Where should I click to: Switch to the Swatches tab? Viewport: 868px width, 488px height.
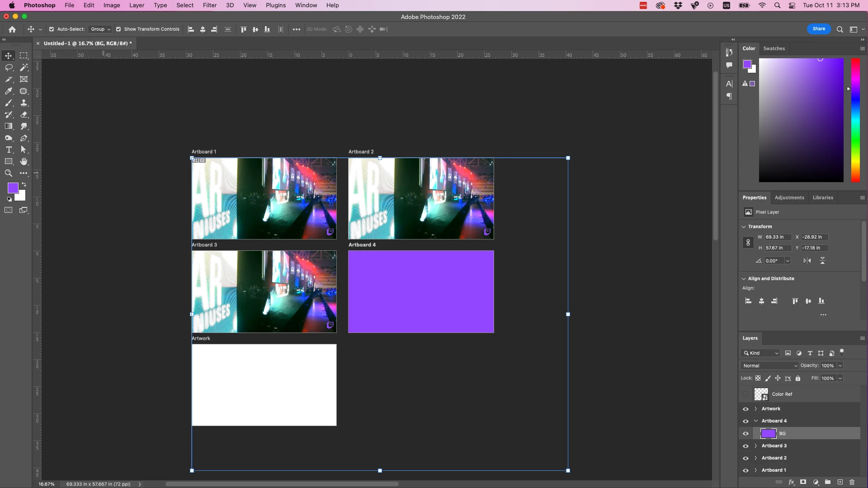pyautogui.click(x=774, y=48)
